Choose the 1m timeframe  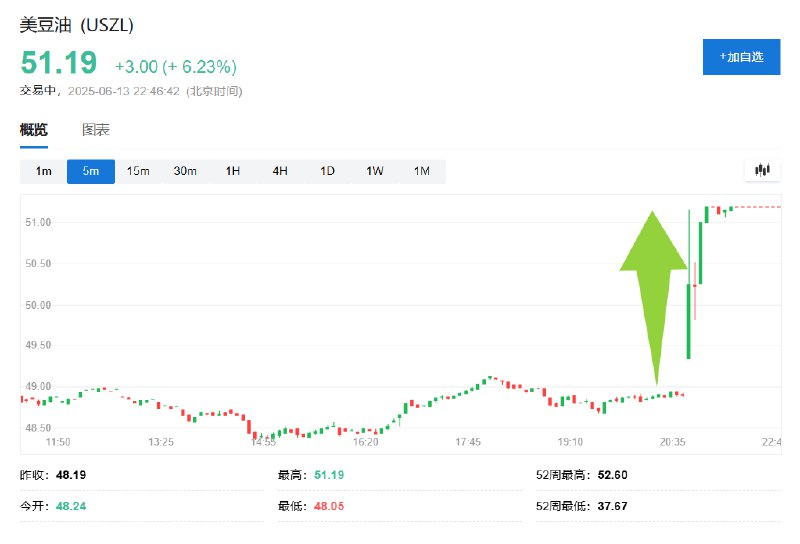click(43, 171)
